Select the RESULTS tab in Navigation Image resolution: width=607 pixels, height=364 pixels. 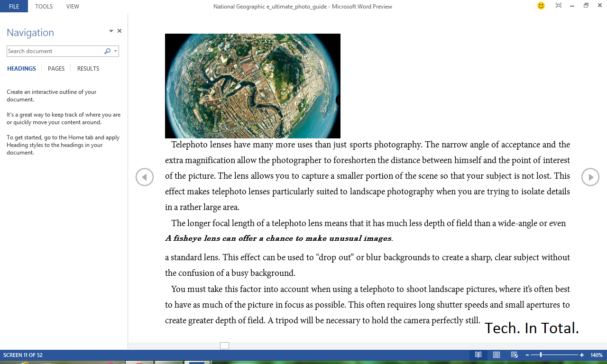click(88, 68)
